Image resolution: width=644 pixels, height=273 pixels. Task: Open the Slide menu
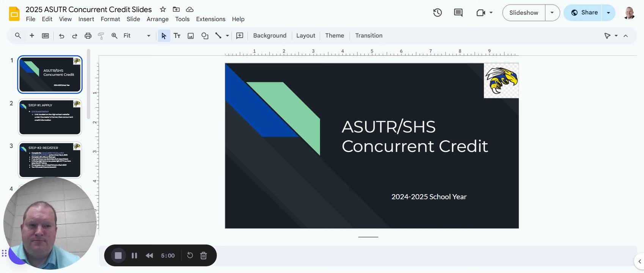133,19
